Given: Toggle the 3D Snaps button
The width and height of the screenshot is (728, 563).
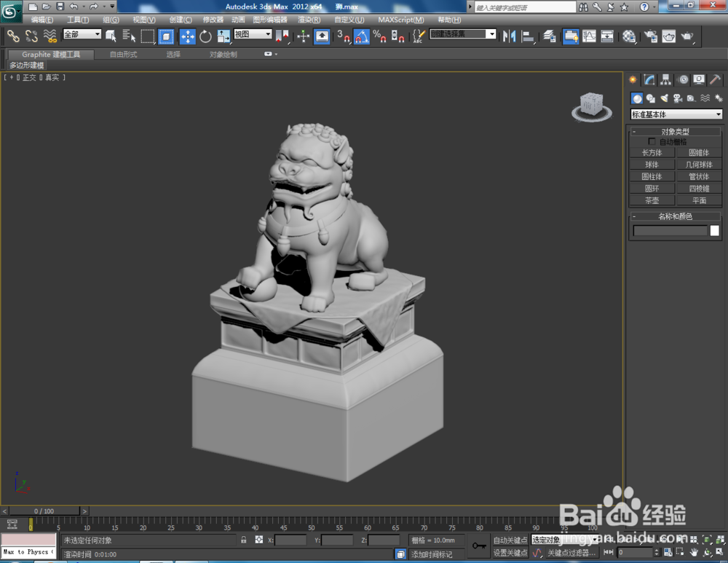Looking at the screenshot, I should click(343, 36).
